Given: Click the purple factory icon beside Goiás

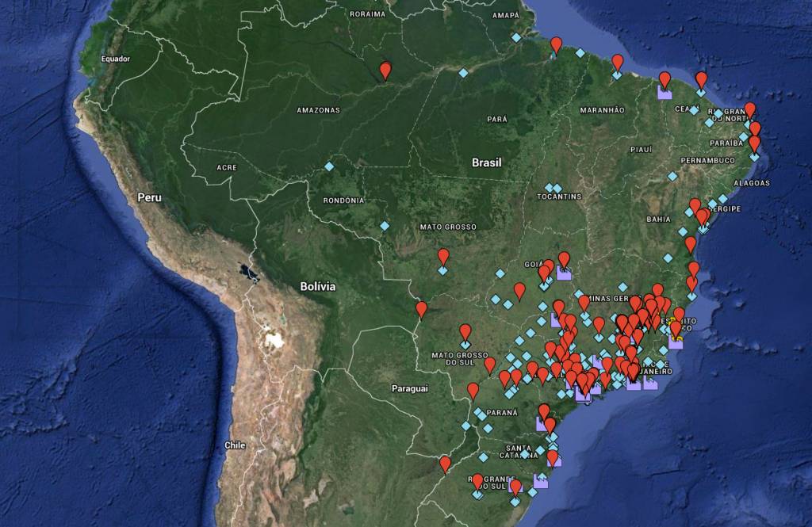Looking at the screenshot, I should point(564,273).
